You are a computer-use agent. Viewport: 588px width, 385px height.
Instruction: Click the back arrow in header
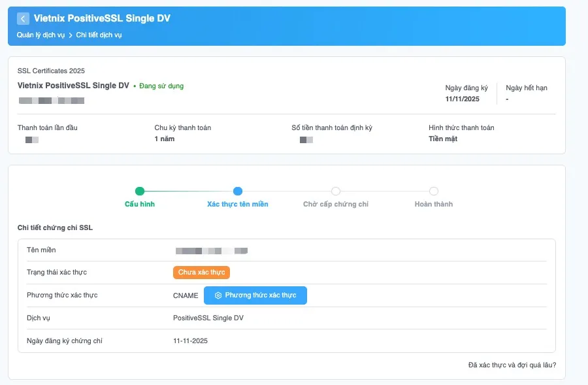point(23,18)
